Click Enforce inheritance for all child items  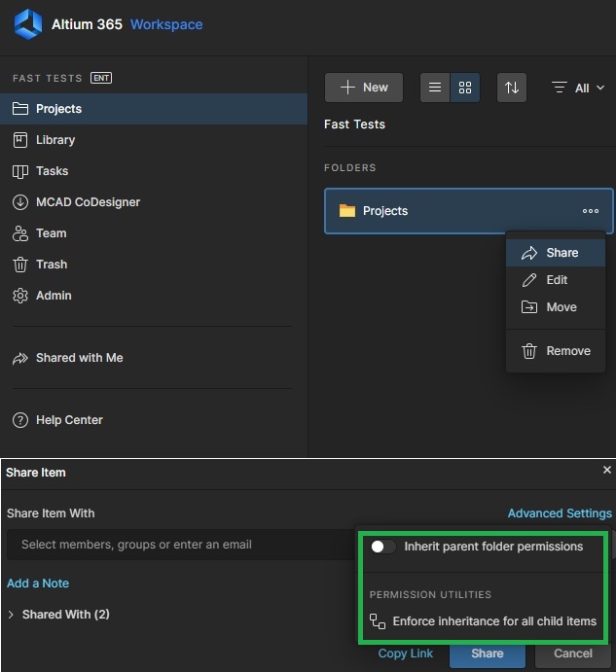pyautogui.click(x=483, y=621)
